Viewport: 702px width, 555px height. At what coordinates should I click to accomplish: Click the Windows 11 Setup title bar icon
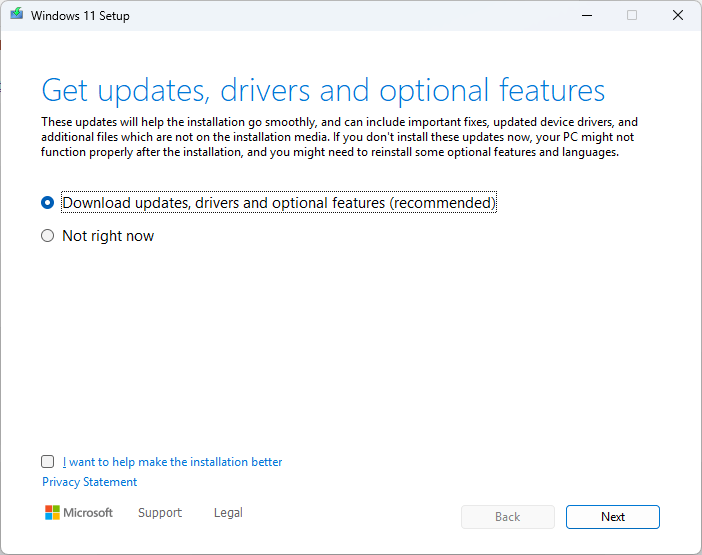point(17,16)
